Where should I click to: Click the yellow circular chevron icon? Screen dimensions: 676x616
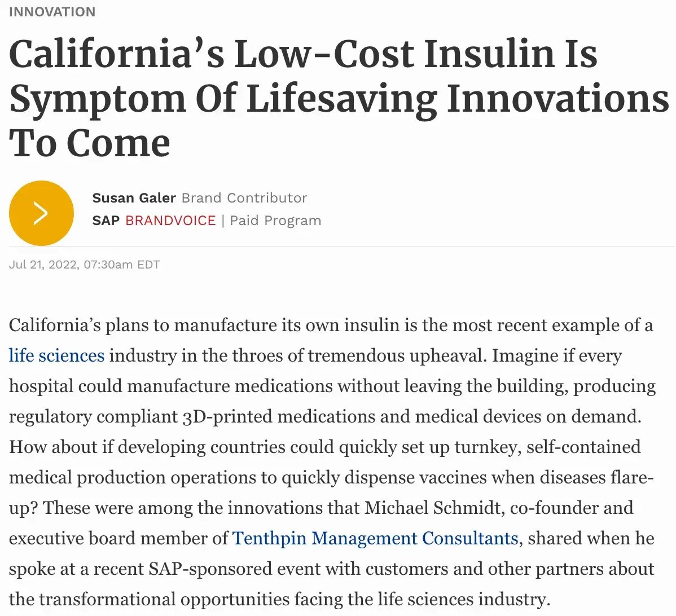coord(41,213)
